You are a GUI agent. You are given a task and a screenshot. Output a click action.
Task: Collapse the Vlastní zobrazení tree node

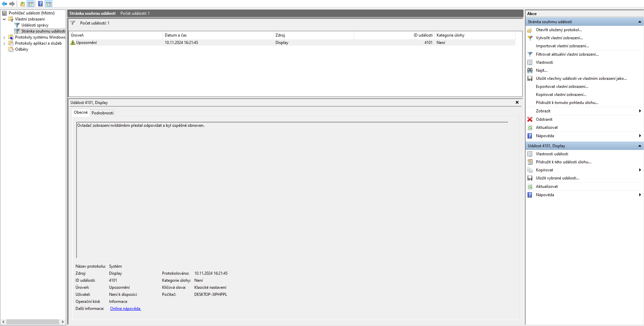coord(4,19)
